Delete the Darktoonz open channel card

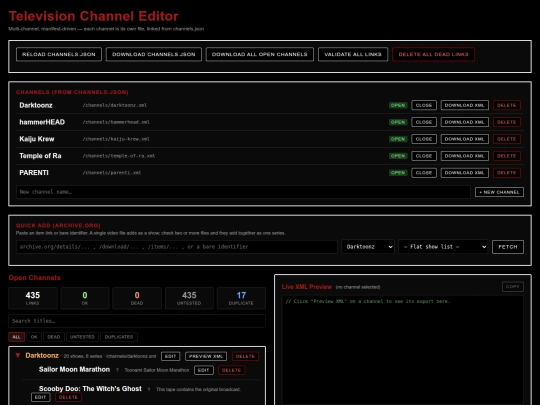click(x=245, y=356)
